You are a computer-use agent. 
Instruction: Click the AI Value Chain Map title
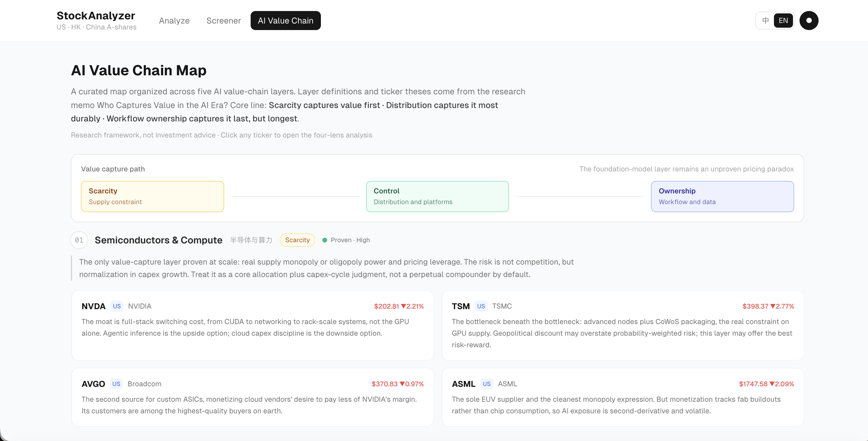pos(138,71)
